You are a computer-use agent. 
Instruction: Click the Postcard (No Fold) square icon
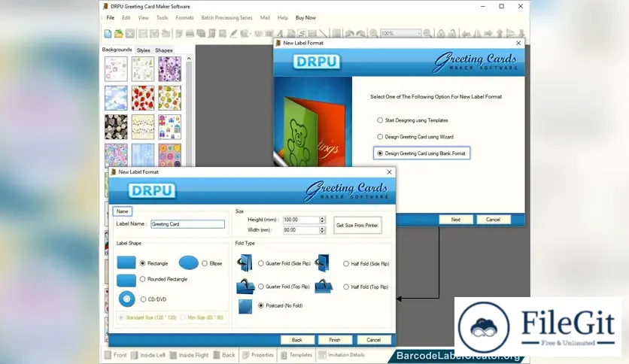point(245,306)
